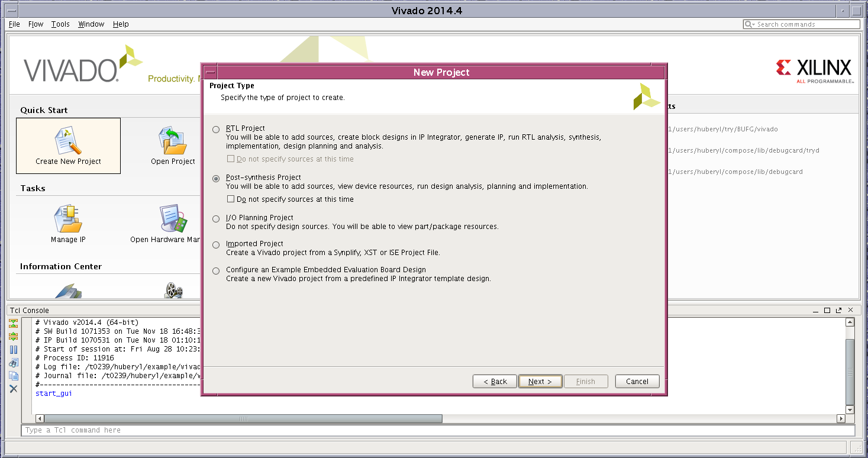The image size is (868, 458).
Task: Collapse all Tcl Console output
Action: 13,324
